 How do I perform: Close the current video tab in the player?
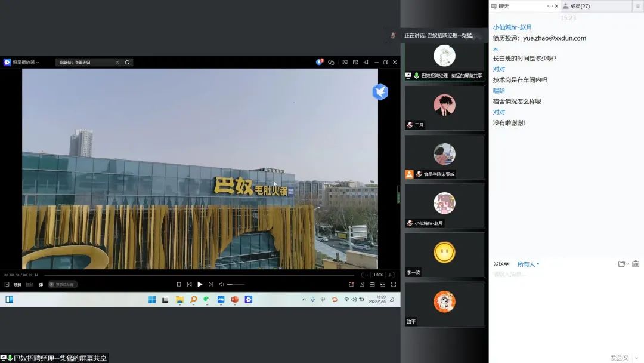click(x=117, y=62)
